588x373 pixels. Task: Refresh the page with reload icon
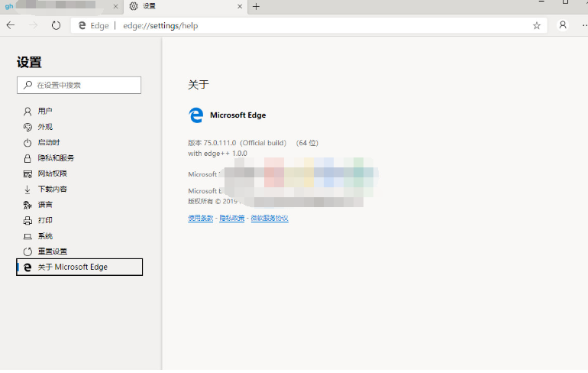[56, 25]
